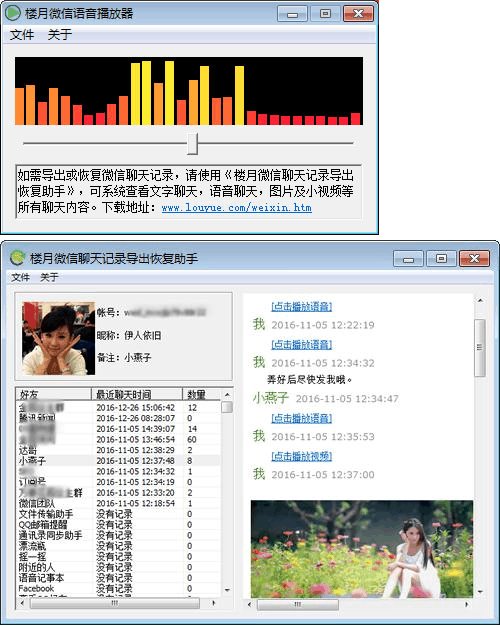The height and width of the screenshot is (630, 500).
Task: Select the 附近的人 row
Action: (x=118, y=567)
